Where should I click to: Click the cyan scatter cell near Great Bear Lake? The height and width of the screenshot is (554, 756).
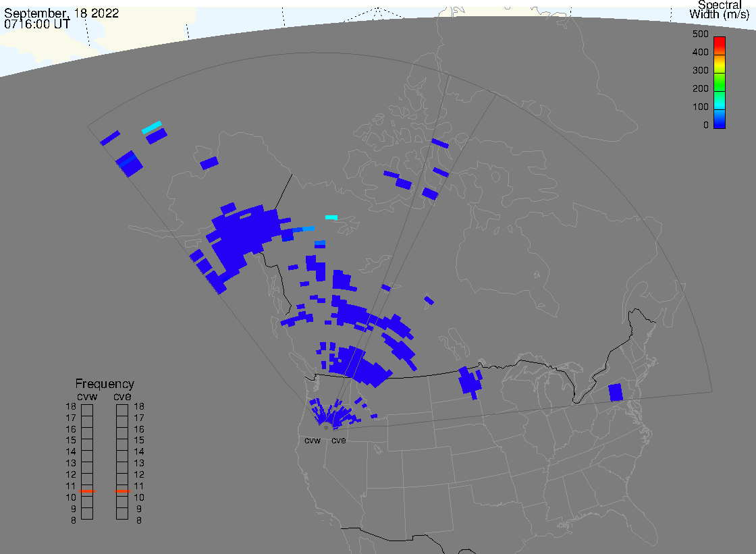331,217
